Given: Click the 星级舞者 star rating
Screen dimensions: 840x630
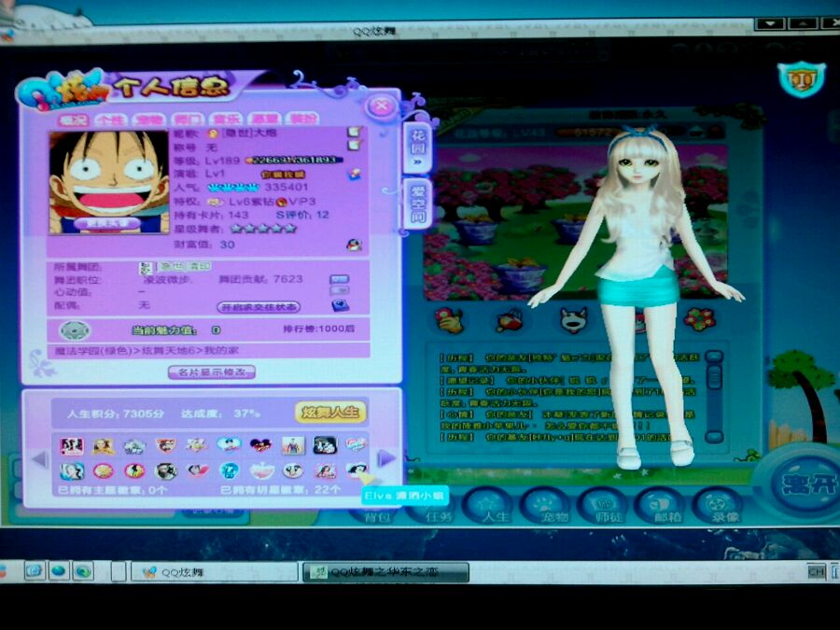Looking at the screenshot, I should [262, 229].
